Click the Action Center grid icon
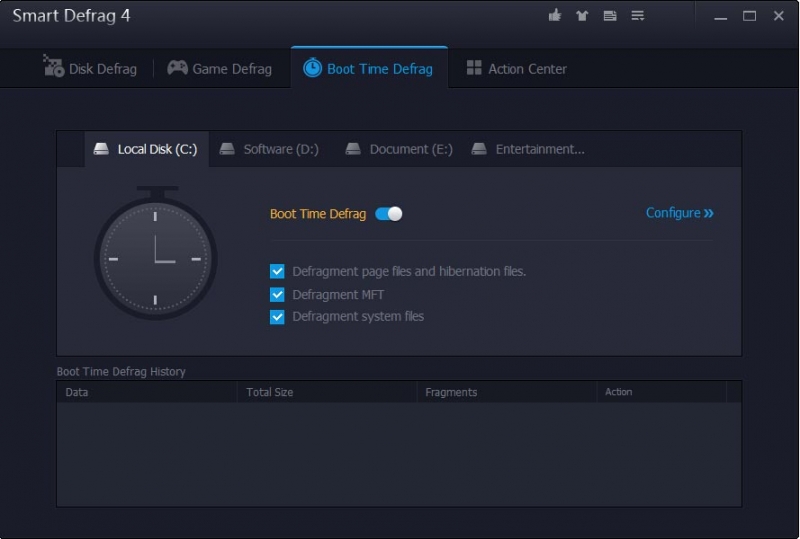The width and height of the screenshot is (800, 539). (x=473, y=67)
